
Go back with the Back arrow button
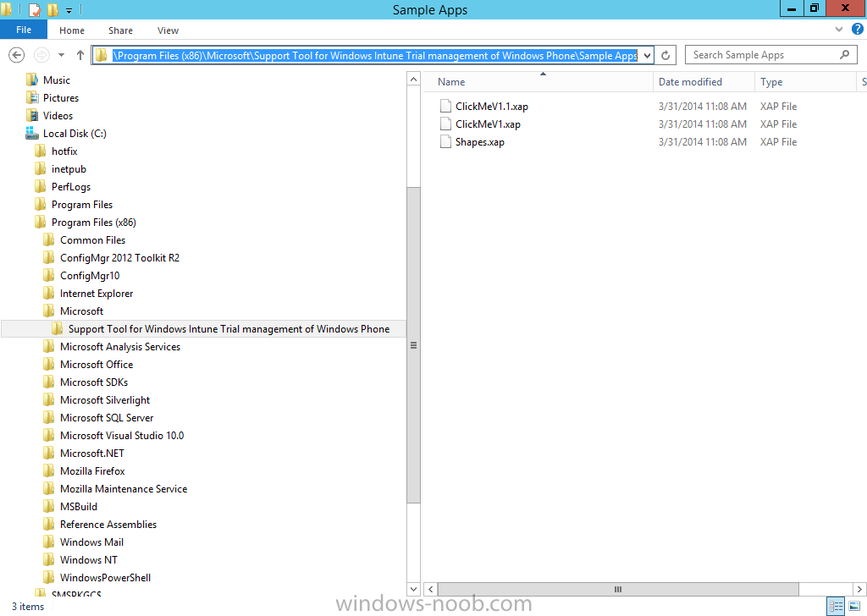[x=17, y=55]
